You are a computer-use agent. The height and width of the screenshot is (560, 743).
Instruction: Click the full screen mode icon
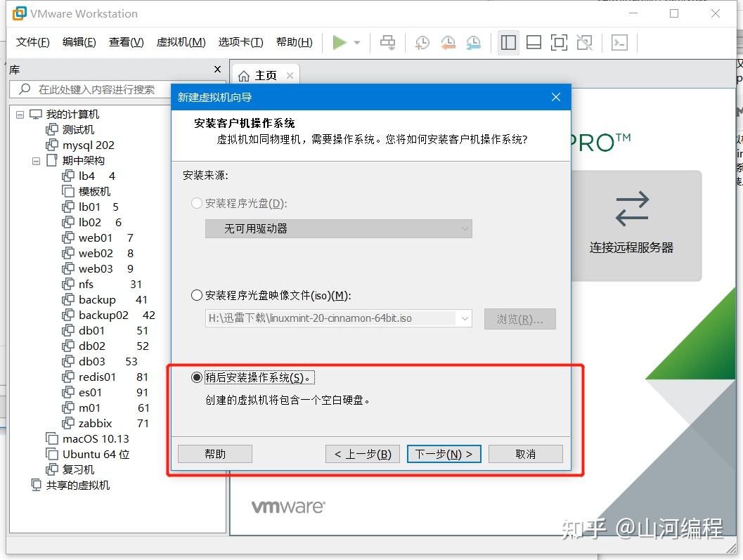(x=559, y=43)
